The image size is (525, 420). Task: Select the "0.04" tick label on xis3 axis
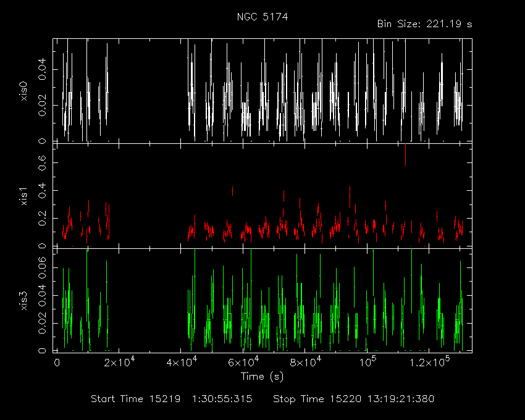[42, 295]
